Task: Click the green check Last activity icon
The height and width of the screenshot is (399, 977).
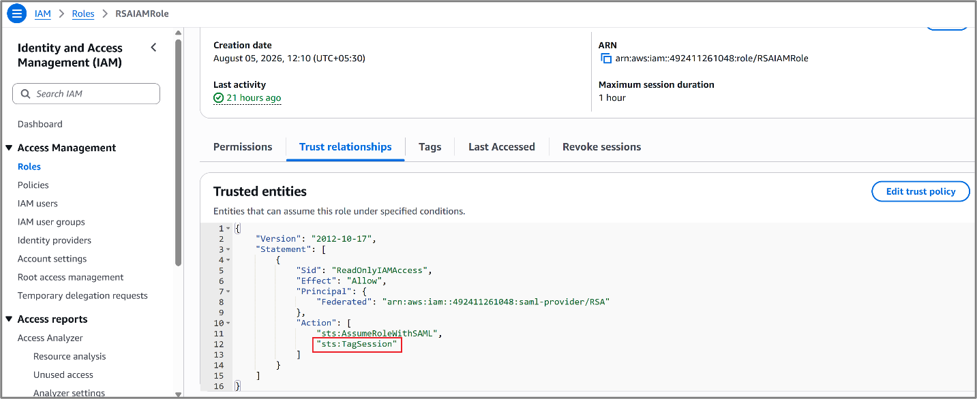Action: 218,98
